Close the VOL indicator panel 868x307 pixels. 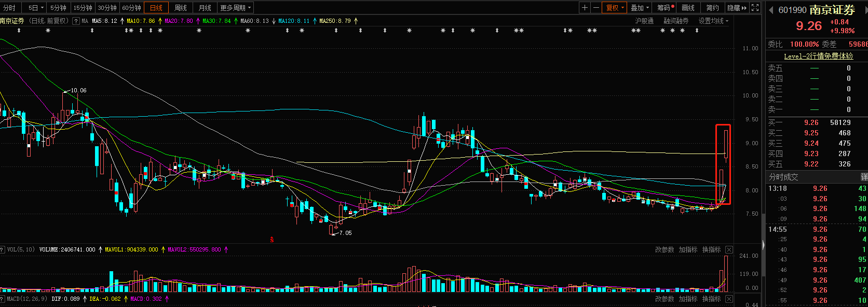coord(729,250)
